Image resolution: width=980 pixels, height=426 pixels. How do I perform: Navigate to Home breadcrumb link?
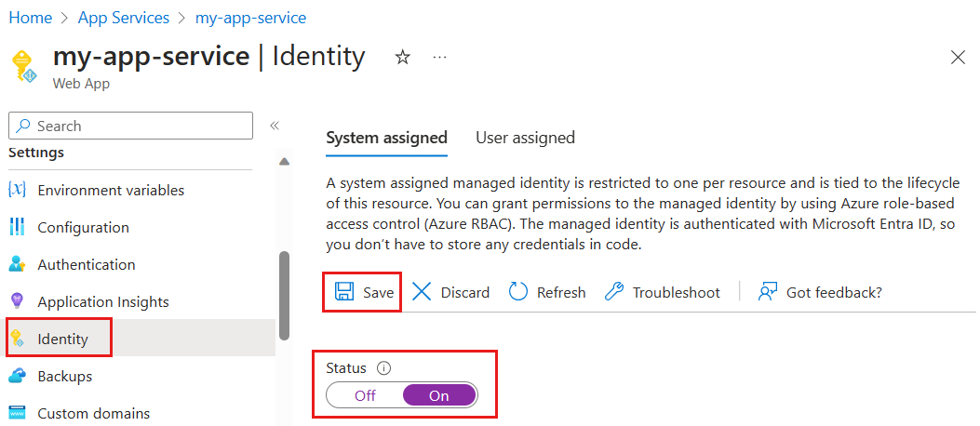point(31,18)
